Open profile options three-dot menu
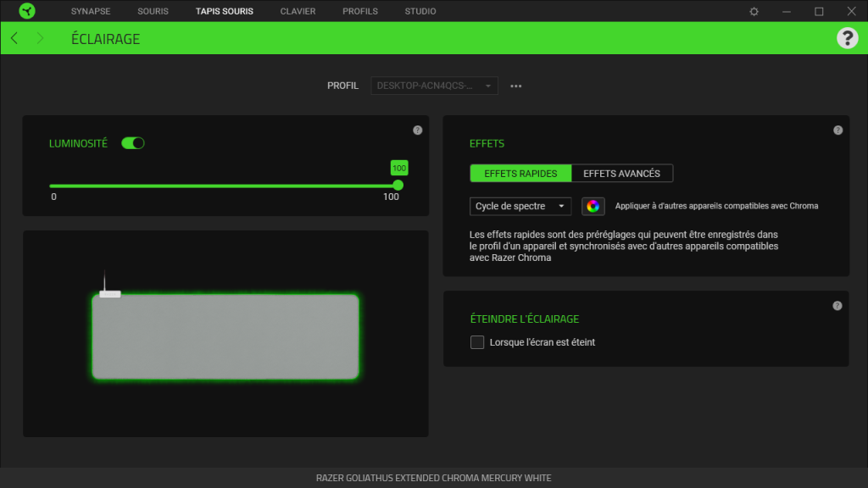This screenshot has width=868, height=488. coord(516,86)
